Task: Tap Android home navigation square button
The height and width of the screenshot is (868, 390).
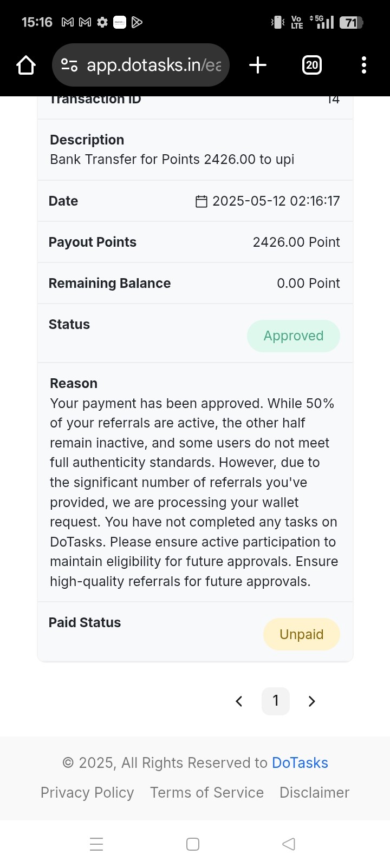Action: pyautogui.click(x=193, y=844)
